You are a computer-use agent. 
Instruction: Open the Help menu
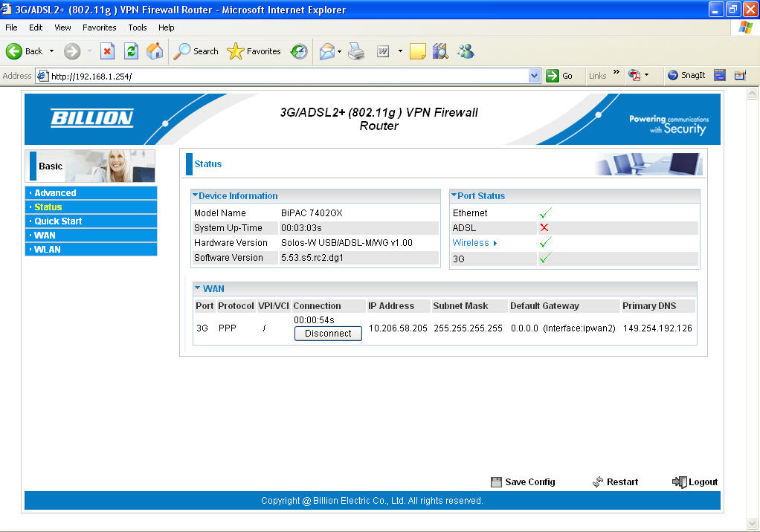(x=167, y=27)
